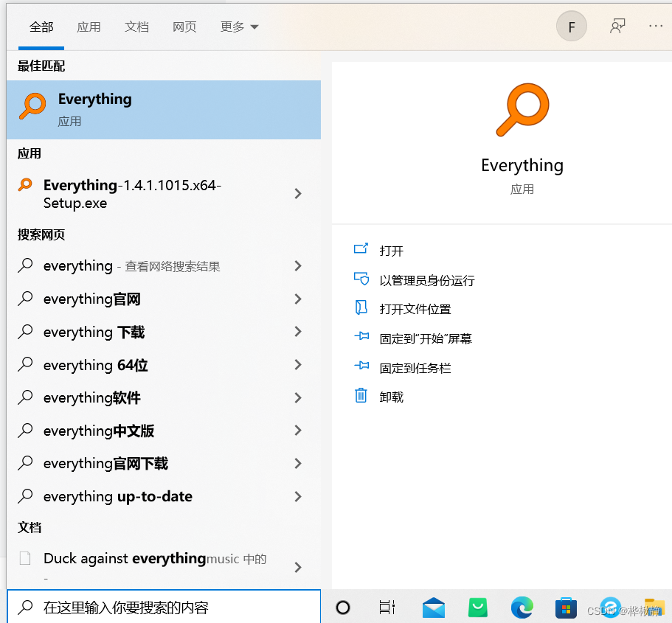
Task: Open the feedback person icon
Action: point(617,26)
